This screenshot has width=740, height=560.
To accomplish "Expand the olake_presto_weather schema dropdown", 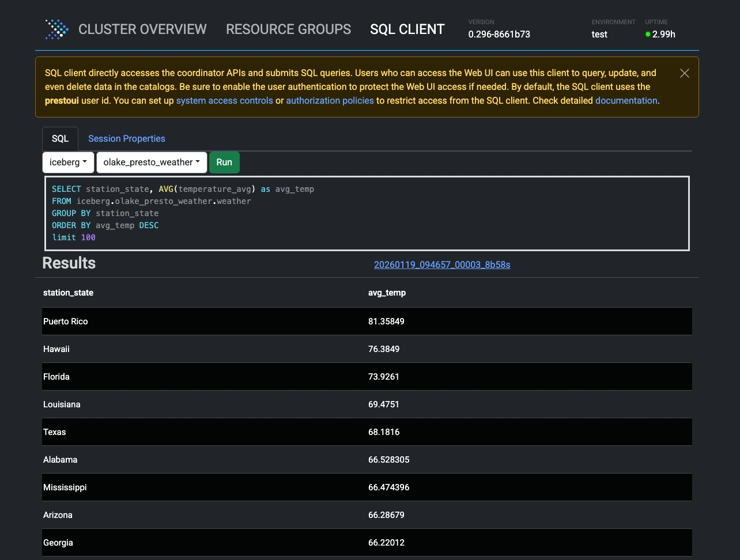I will pos(152,162).
